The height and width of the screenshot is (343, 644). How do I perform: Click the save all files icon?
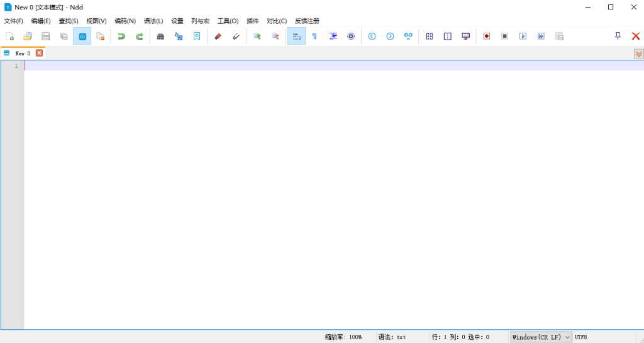tap(64, 36)
